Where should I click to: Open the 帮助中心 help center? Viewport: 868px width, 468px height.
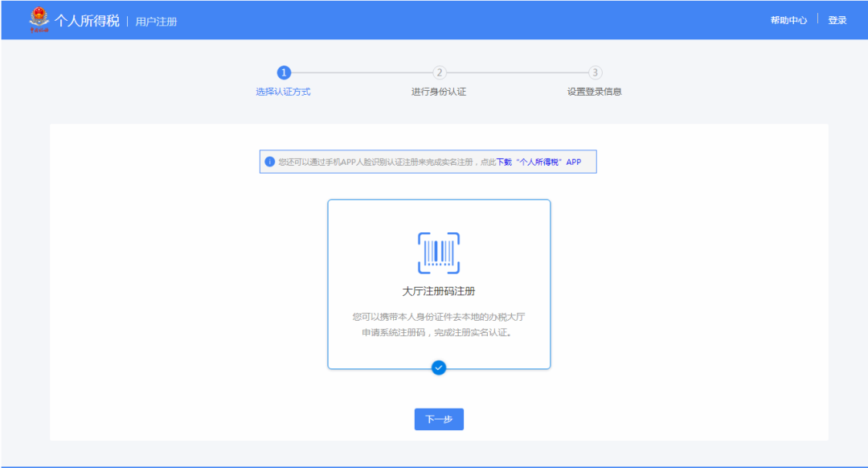tap(788, 20)
